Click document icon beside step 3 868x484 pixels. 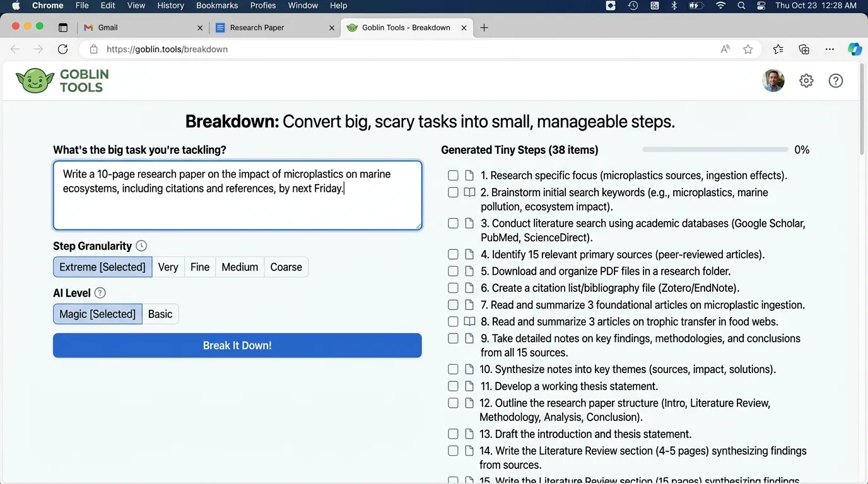click(469, 223)
